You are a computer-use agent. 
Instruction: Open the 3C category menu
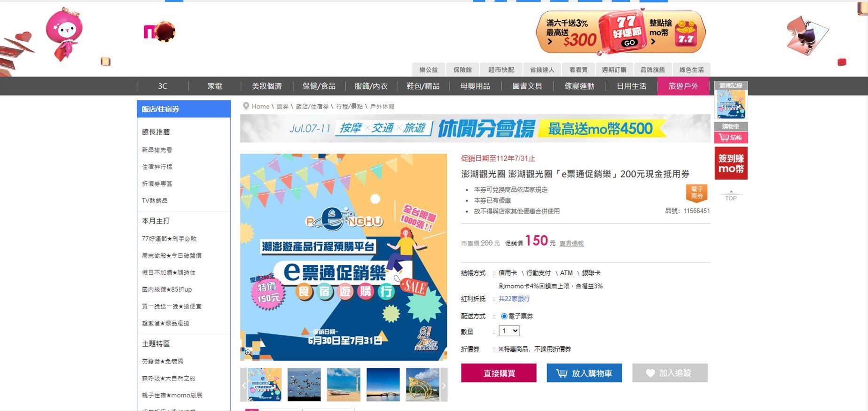(x=163, y=86)
